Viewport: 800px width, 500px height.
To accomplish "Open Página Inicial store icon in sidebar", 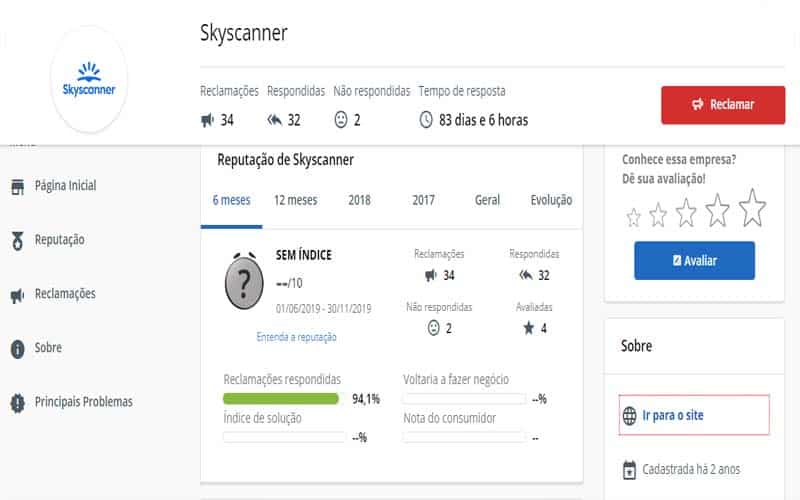I will (x=18, y=187).
